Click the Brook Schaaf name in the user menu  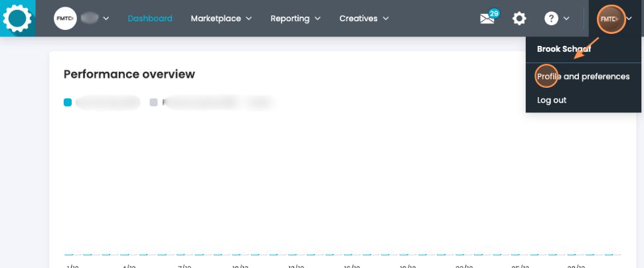(x=564, y=49)
